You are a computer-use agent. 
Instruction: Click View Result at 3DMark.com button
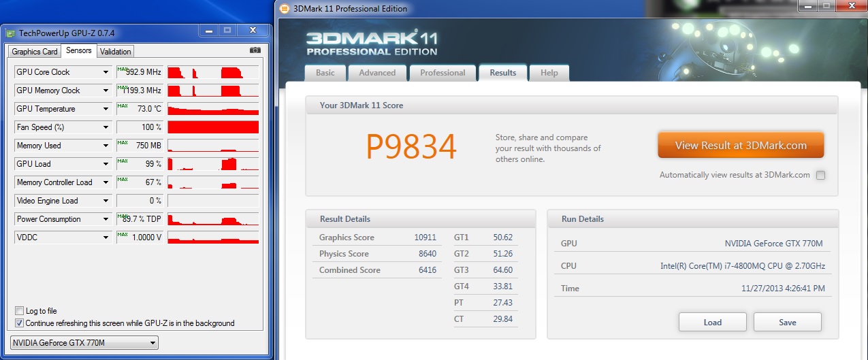(x=741, y=145)
